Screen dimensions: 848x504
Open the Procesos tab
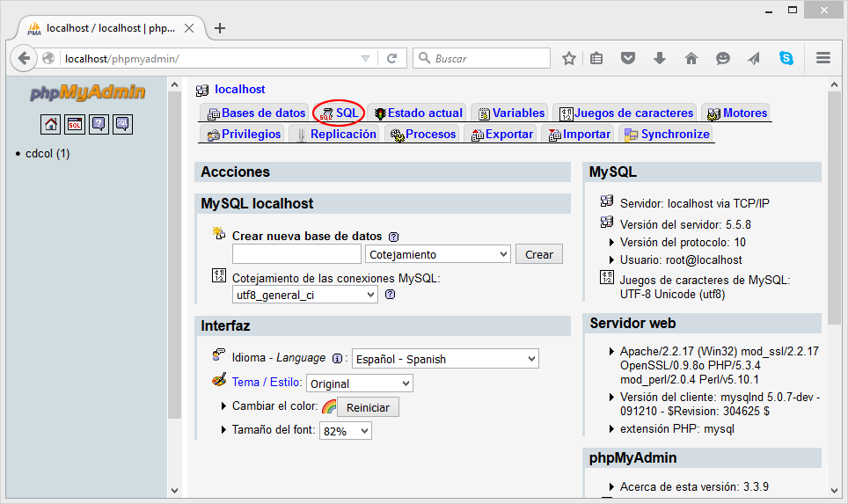423,134
